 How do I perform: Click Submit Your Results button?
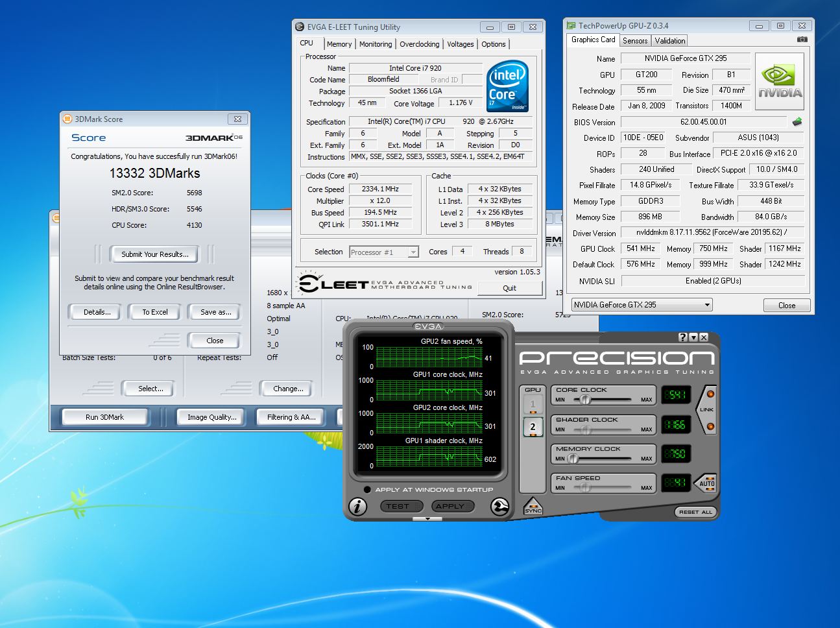coord(155,254)
